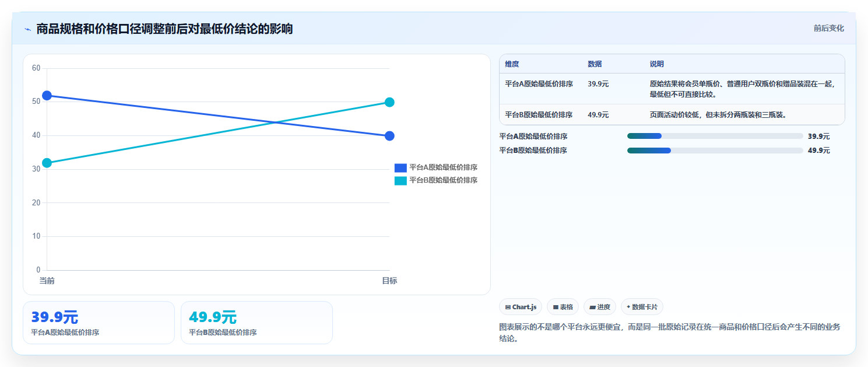
Task: Click the Chart.js tag chip
Action: (x=521, y=307)
